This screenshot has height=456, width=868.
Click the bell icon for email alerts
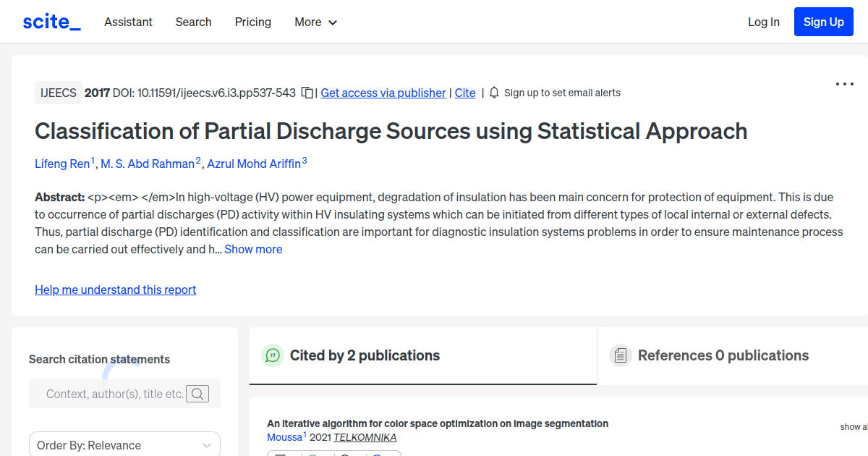tap(493, 93)
